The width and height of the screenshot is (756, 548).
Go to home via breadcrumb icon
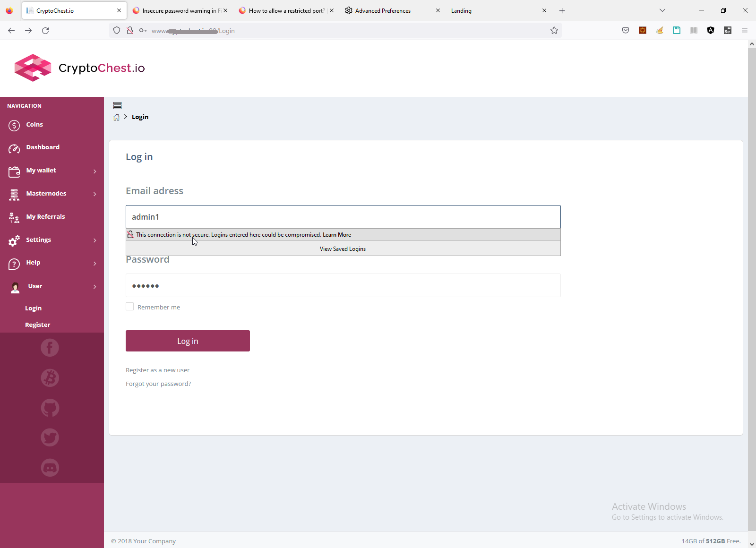[x=117, y=117]
